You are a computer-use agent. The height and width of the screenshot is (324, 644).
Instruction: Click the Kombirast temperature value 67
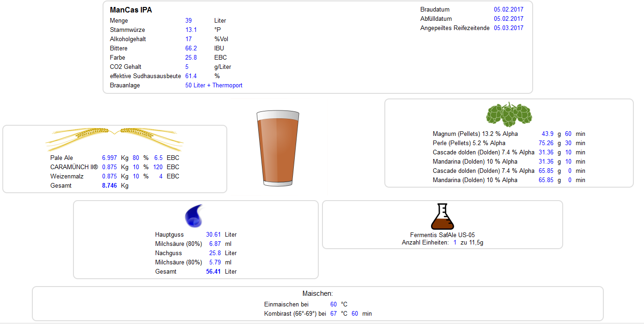pyautogui.click(x=334, y=314)
